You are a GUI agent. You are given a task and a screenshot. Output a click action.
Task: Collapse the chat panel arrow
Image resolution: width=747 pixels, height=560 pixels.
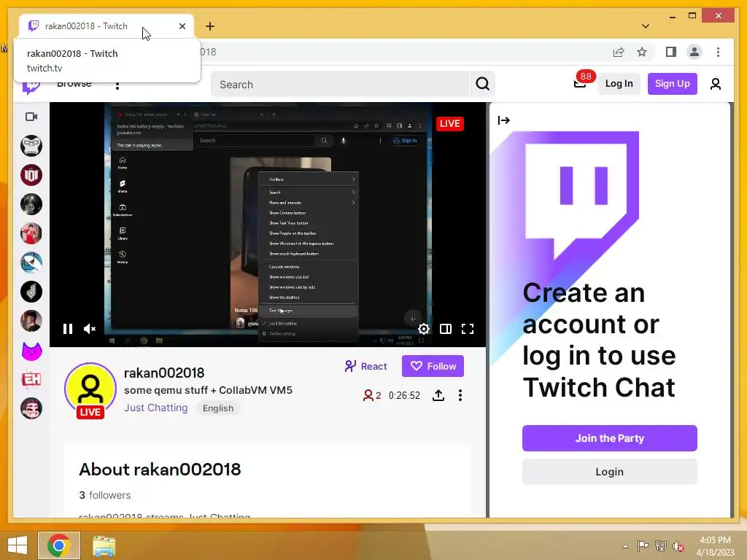tap(503, 120)
